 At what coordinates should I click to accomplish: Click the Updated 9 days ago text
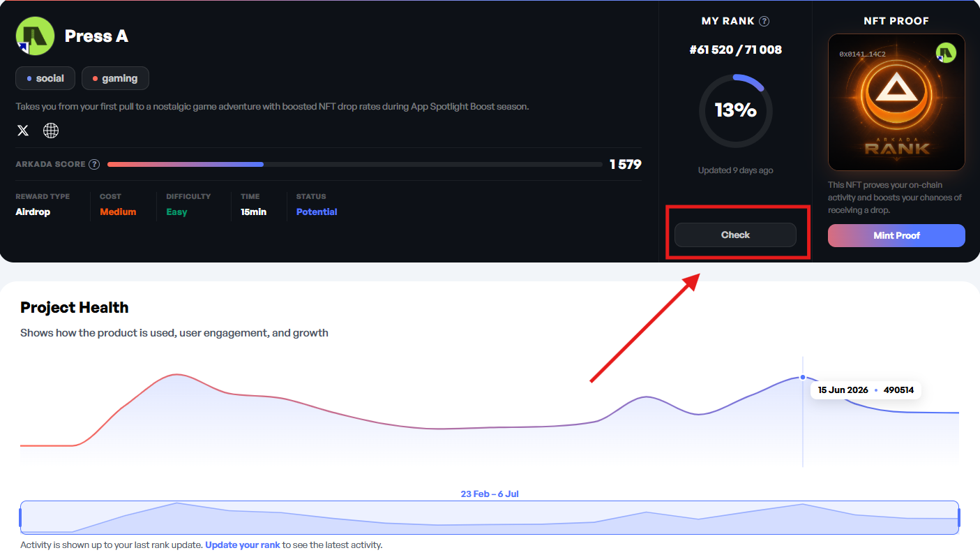[735, 170]
